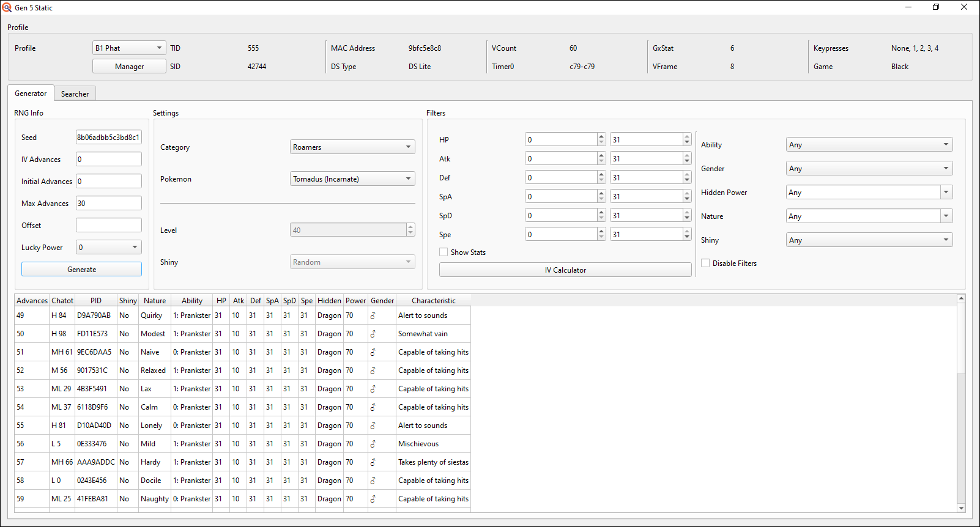
Task: Click PID 4B3F5491 cell
Action: (x=96, y=389)
